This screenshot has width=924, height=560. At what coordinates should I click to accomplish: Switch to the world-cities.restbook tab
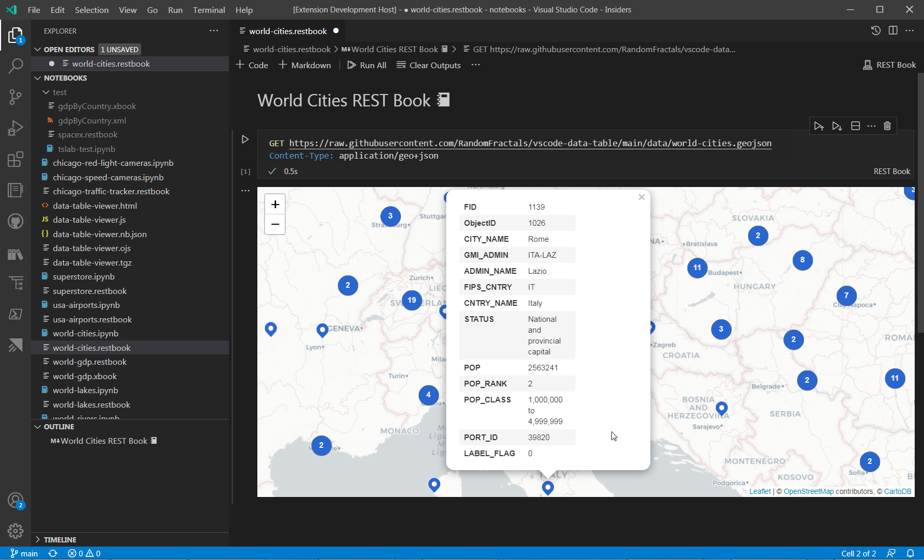tap(287, 31)
